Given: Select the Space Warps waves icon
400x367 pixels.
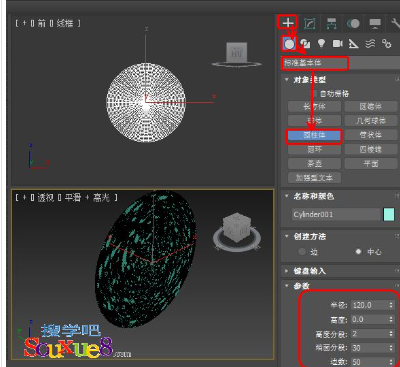Looking at the screenshot, I should click(x=370, y=44).
